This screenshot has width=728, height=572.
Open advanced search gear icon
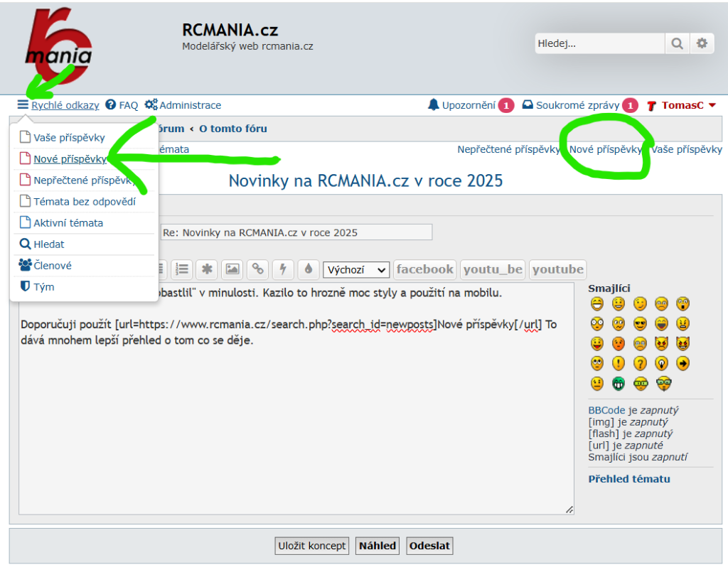(x=702, y=43)
